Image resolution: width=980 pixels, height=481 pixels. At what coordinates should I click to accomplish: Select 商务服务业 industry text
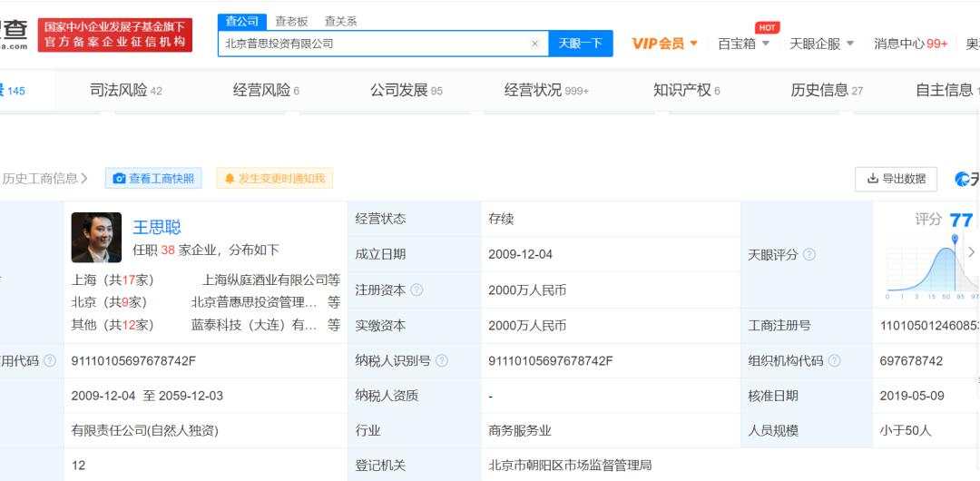point(520,430)
